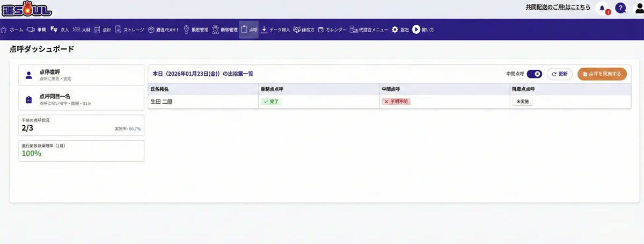This screenshot has width=644, height=244.
Task: Click the 更新 refresh button
Action: [x=560, y=74]
